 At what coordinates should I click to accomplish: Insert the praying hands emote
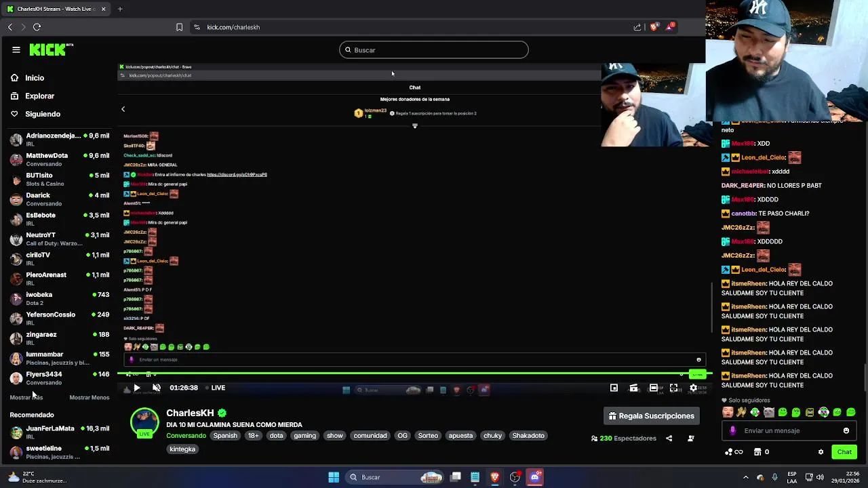(741, 412)
